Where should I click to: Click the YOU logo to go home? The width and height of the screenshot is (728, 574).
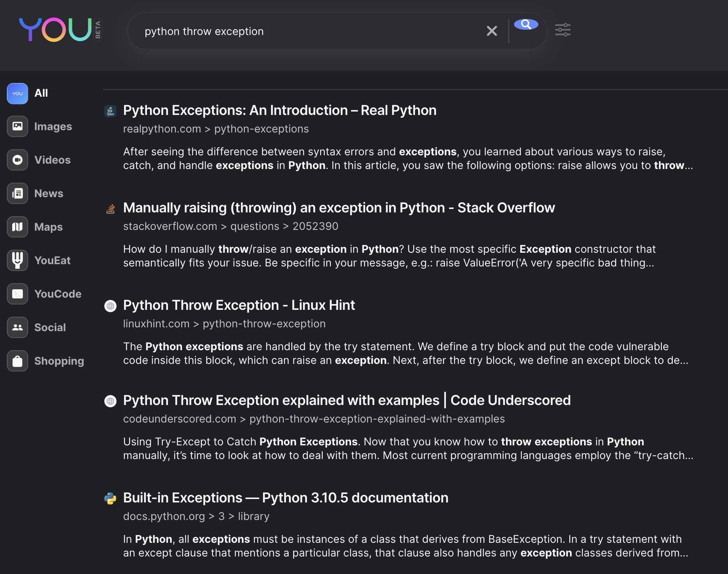coord(55,30)
